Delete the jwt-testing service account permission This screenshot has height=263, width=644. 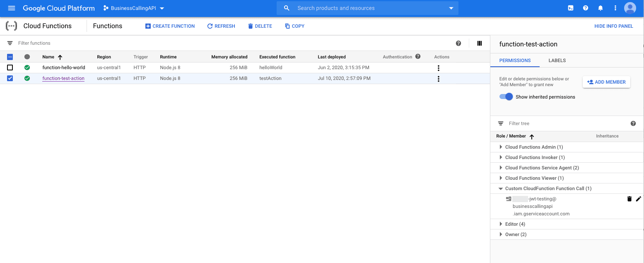click(630, 199)
